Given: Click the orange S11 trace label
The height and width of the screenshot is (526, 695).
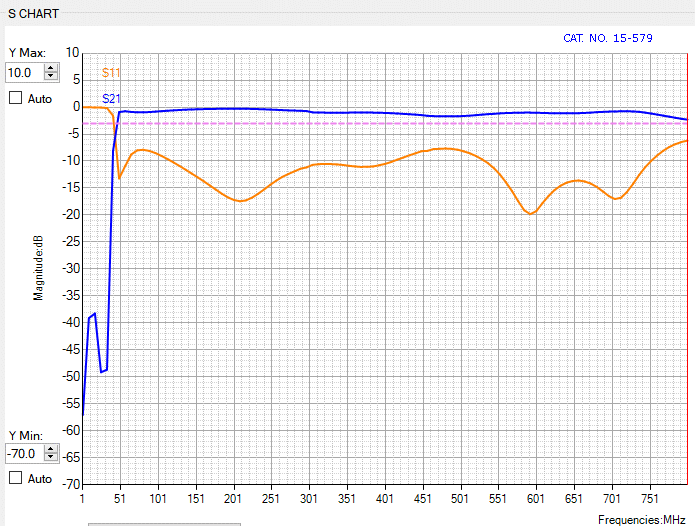Looking at the screenshot, I should (111, 74).
